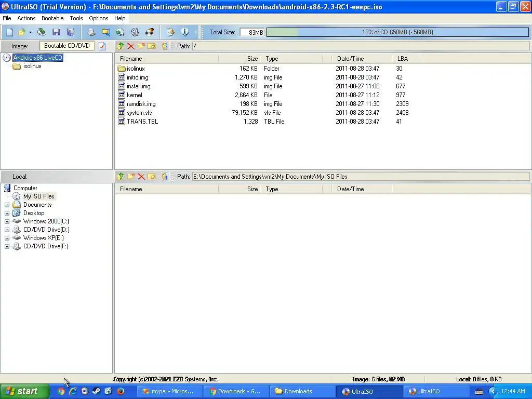Open the Help menu
This screenshot has height=399, width=532.
120,18
